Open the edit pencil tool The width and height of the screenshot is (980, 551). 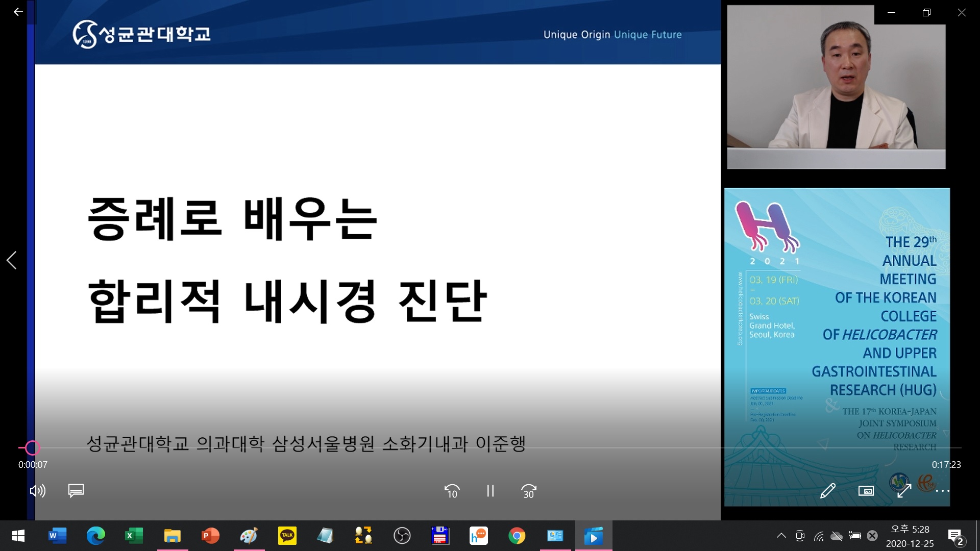[828, 491]
